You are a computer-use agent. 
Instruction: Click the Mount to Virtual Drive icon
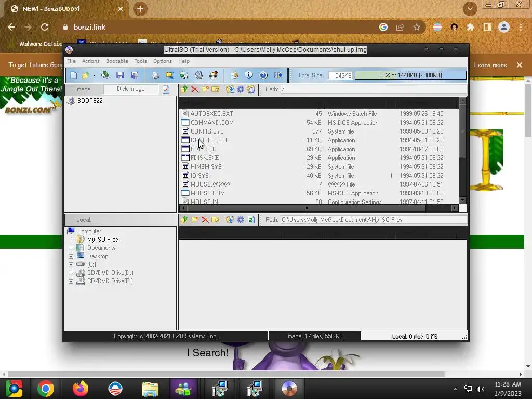coord(199,75)
